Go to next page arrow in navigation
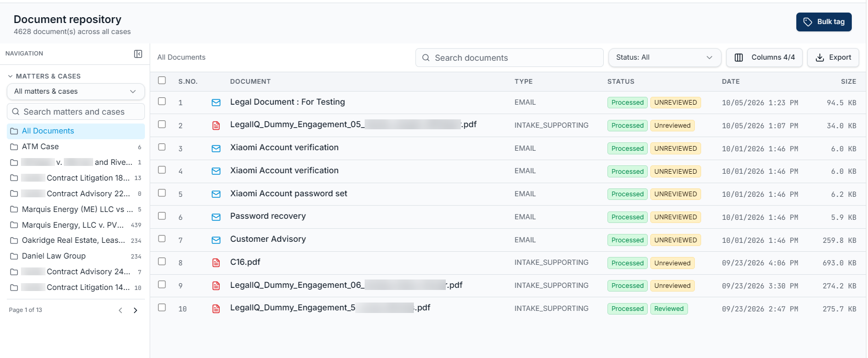868x358 pixels. [136, 310]
